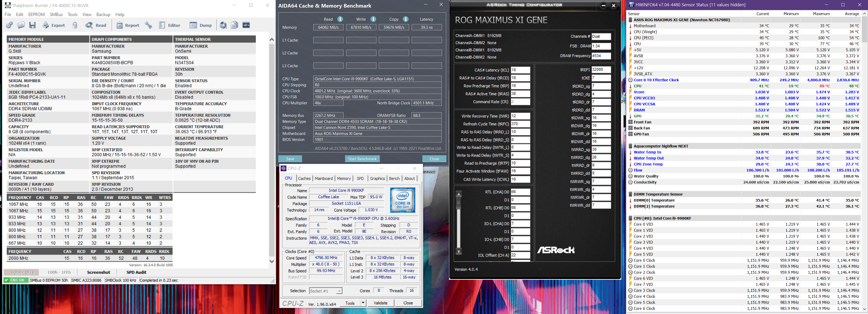Switch to the Mainboard tab in CPU-Z
Screen dimensions: 868x314
click(x=324, y=179)
